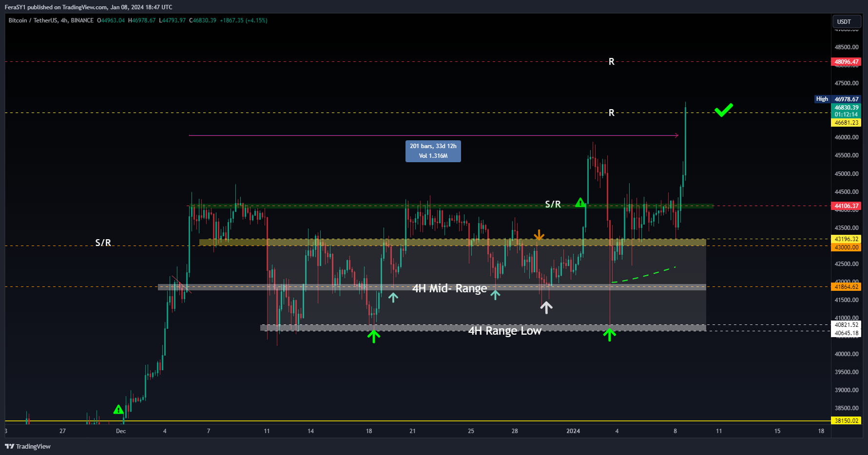Select the small green triangle at the December low
Screen dimensions: 868x455
tap(118, 410)
